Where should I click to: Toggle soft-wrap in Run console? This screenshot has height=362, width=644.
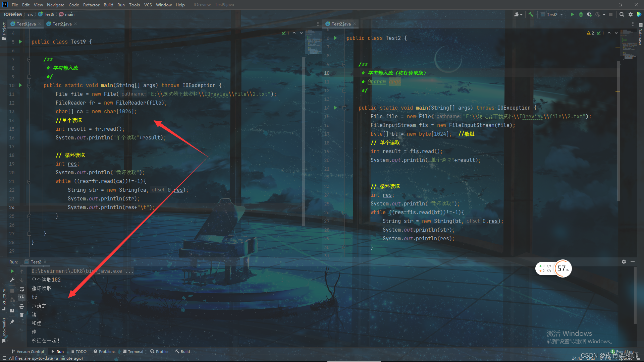point(22,289)
